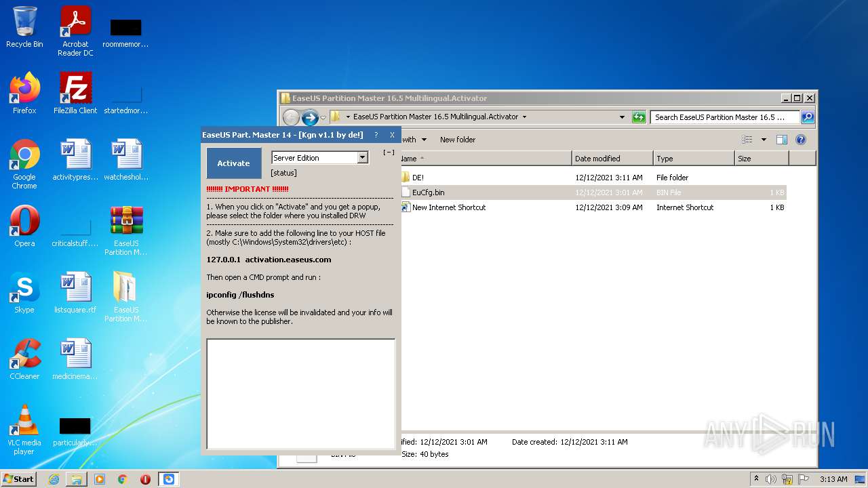Select the roommemor desktop file
This screenshot has height=488, width=868.
click(x=126, y=32)
